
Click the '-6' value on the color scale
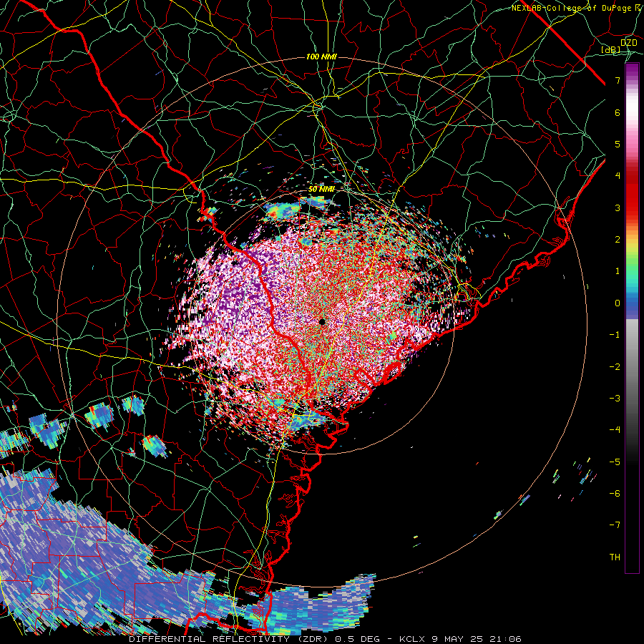pyautogui.click(x=615, y=493)
